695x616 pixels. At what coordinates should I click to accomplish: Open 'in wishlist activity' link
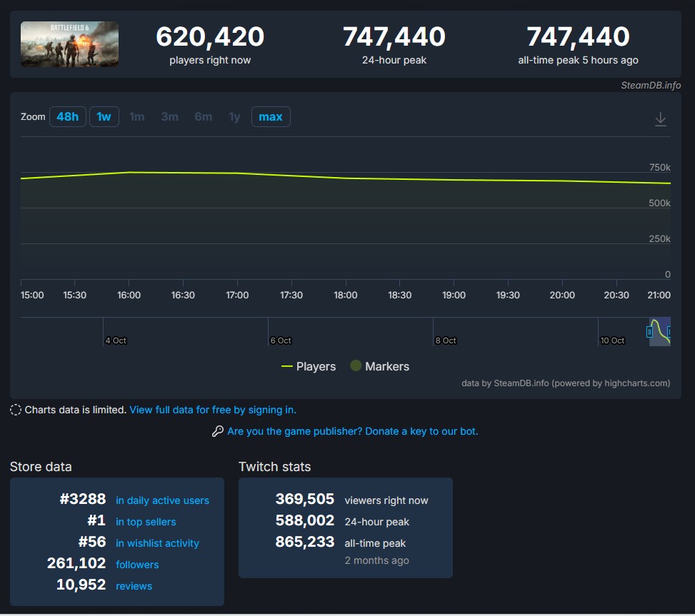tap(157, 543)
